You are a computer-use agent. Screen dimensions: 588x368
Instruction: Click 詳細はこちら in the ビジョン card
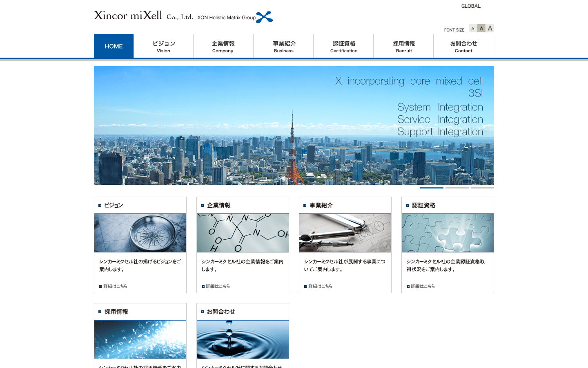point(115,286)
